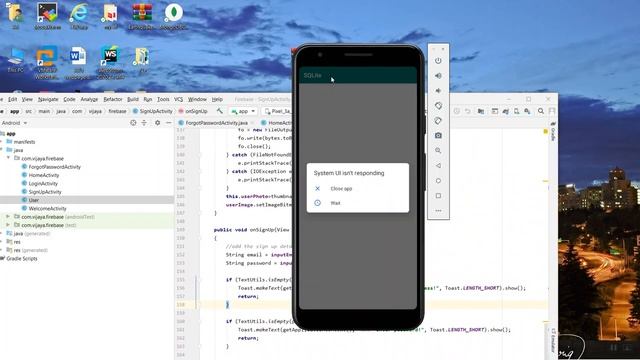The image size is (640, 360).
Task: Open the WinRAR archive desktop icon
Action: 142,16
